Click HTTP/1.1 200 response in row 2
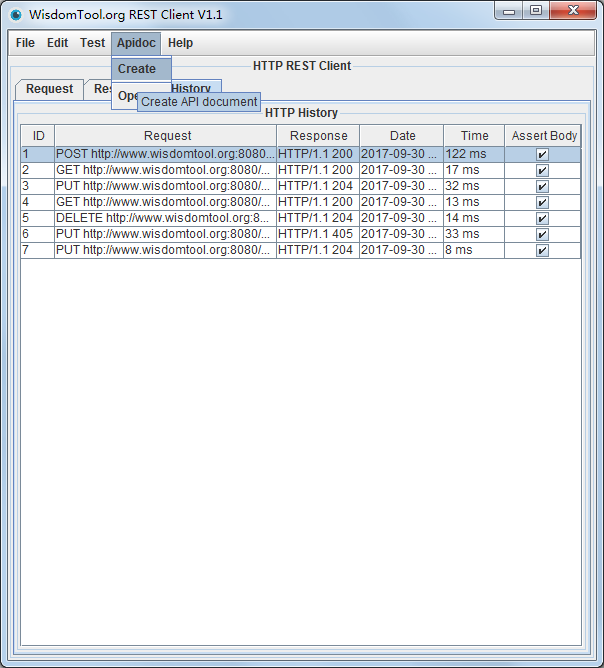604x668 pixels. [318, 170]
